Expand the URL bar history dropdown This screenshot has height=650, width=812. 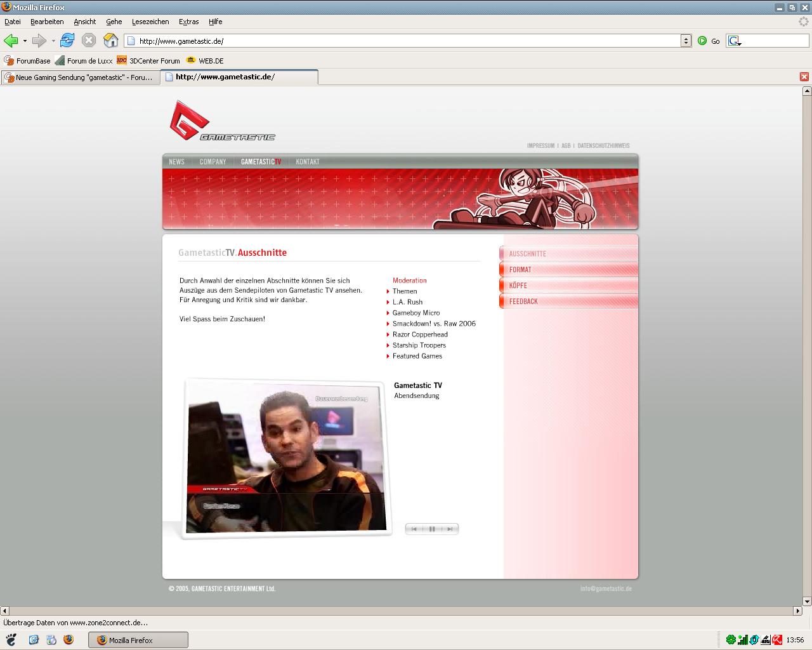click(x=686, y=41)
